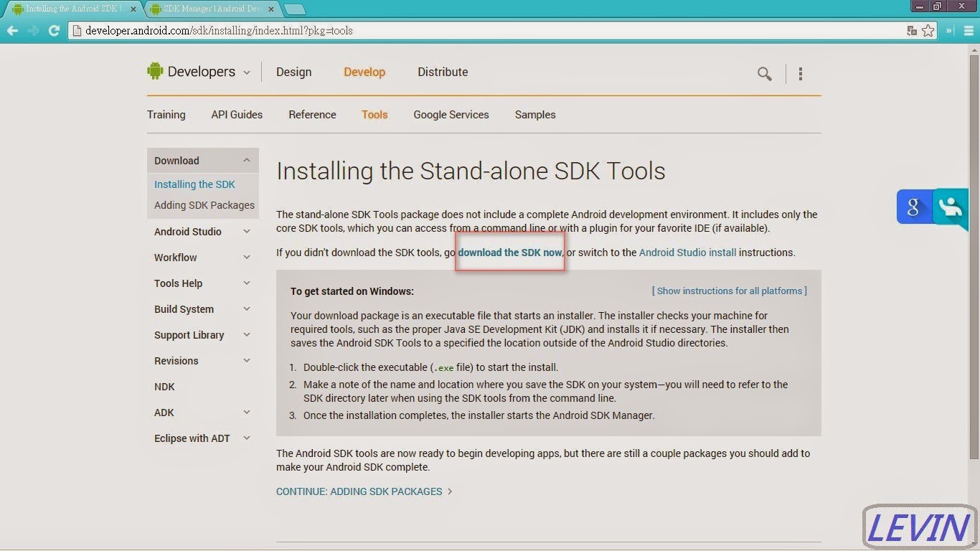The height and width of the screenshot is (551, 980).
Task: Click 'Show instructions for all platforms'
Action: click(x=730, y=291)
